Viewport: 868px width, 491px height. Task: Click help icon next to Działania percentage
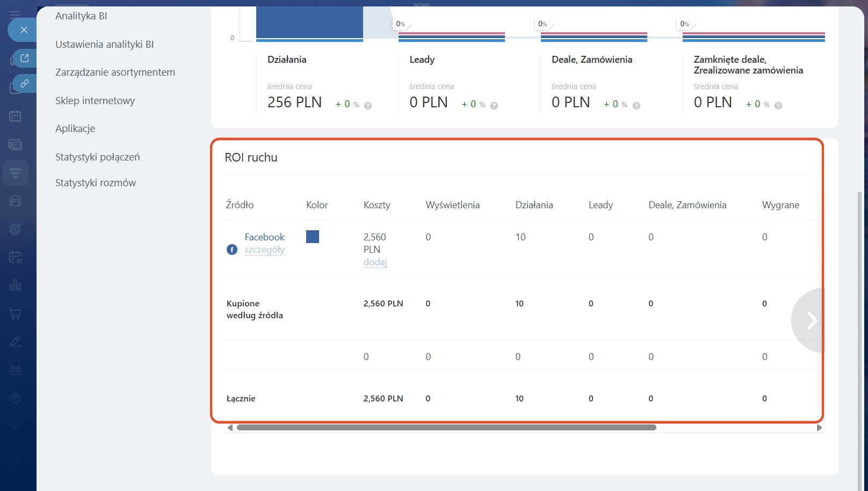368,106
